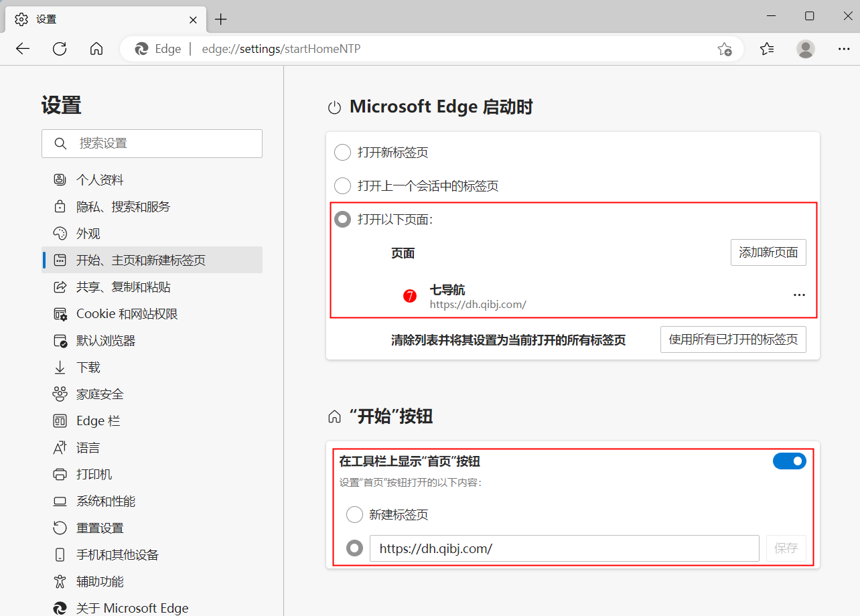
Task: Click the home URL field https://dh.qibj.com/
Action: [x=564, y=548]
